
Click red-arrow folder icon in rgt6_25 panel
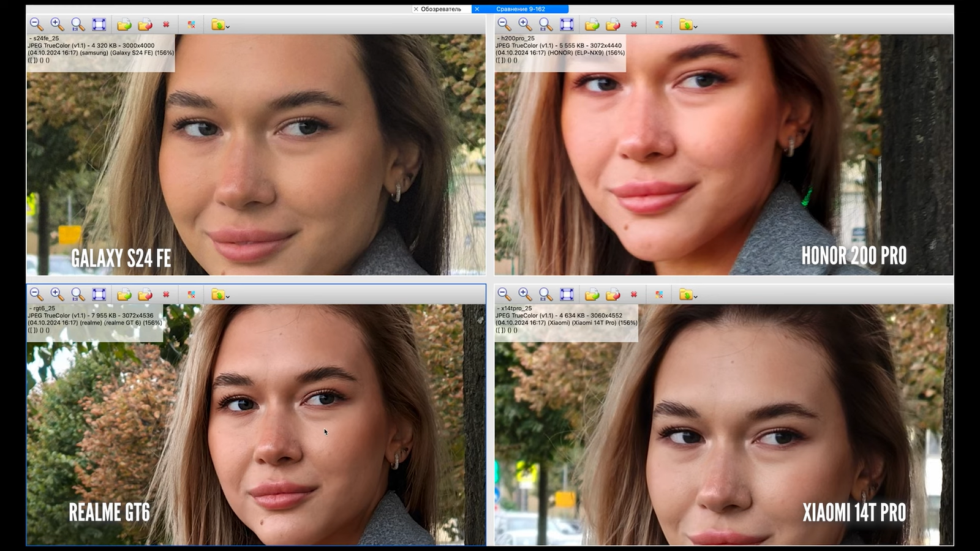point(145,294)
